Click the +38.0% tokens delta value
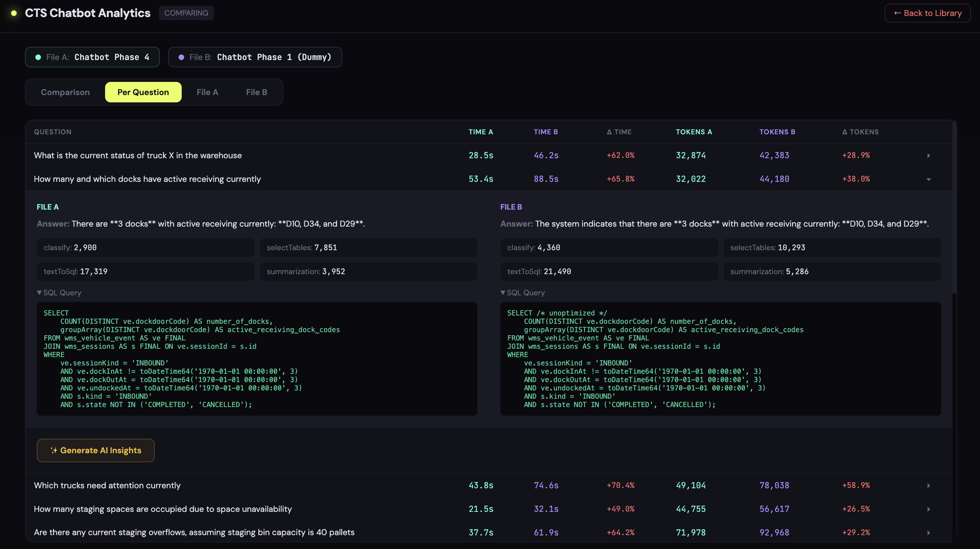Image resolution: width=980 pixels, height=549 pixels. [x=856, y=179]
